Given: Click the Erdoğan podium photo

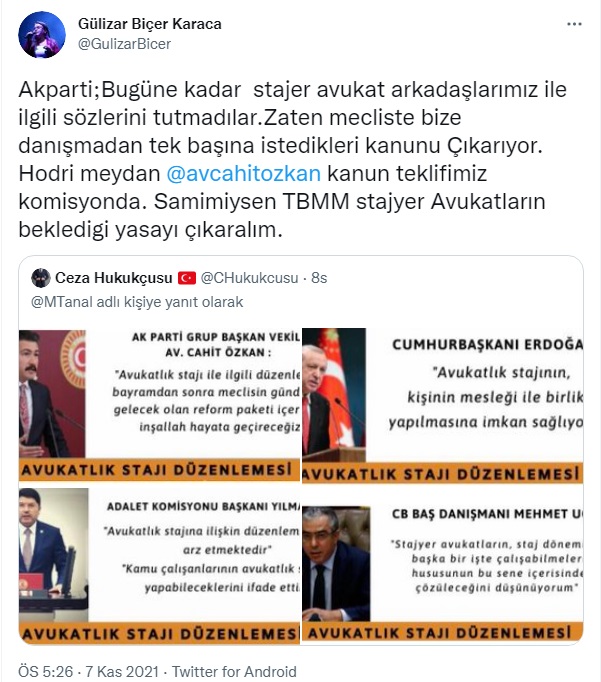Looking at the screenshot, I should pos(334,394).
